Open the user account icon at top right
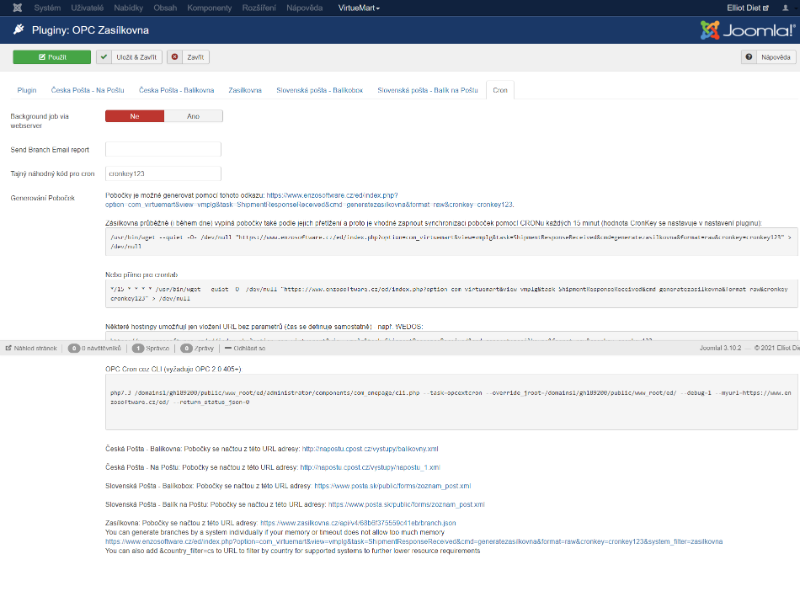Screen dimensions: 800x591 pyautogui.click(x=785, y=8)
